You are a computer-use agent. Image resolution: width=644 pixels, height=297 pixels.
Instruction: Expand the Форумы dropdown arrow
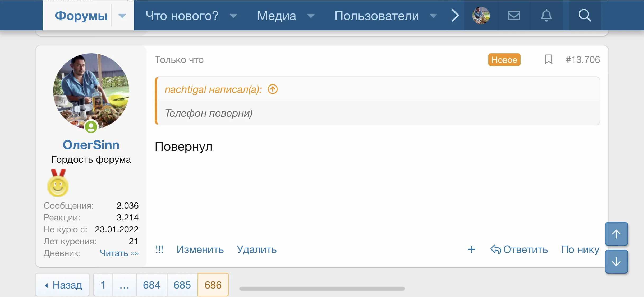[x=122, y=16]
